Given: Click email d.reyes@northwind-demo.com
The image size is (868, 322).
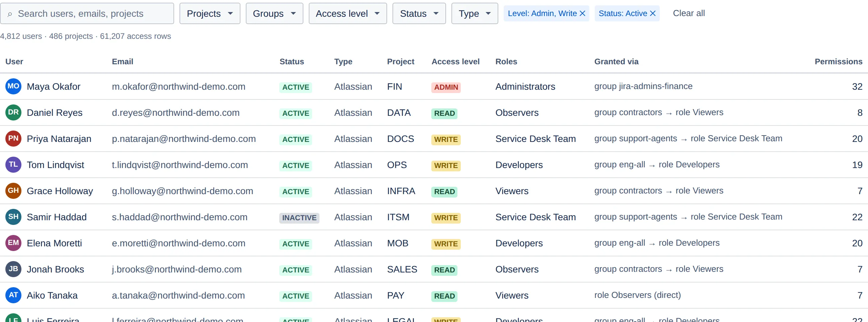Looking at the screenshot, I should coord(175,112).
